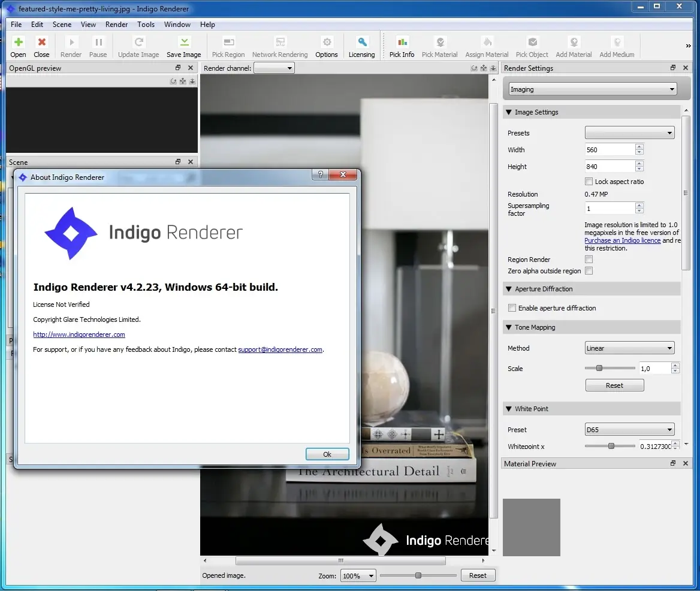Open the Render channel dropdown
700x591 pixels.
[274, 68]
